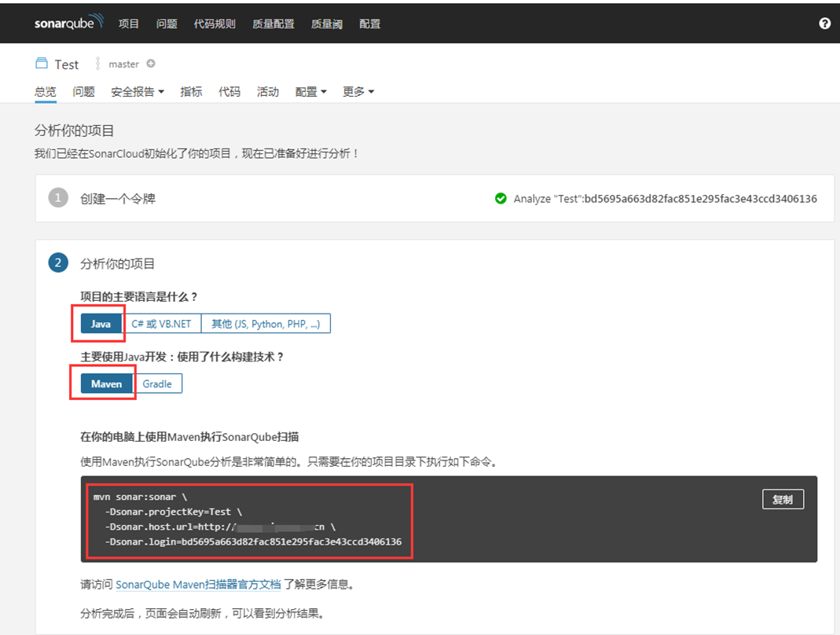Select C# 或 VB.NET language option
This screenshot has width=840, height=635.
coord(161,324)
